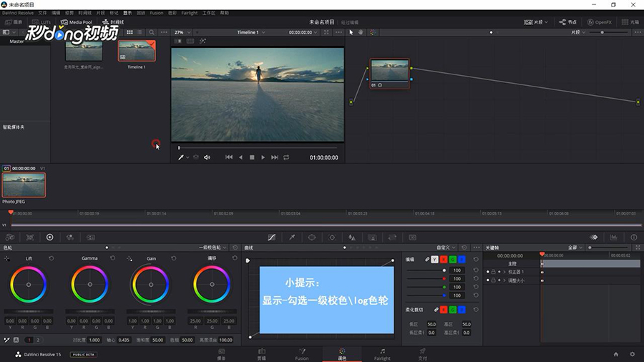Click the keyframes zoom slider handle

[590, 248]
